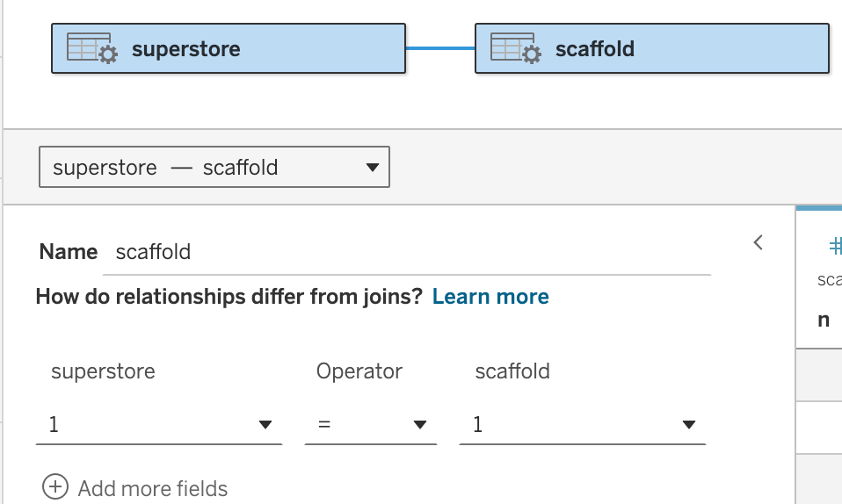
Task: Click the relationship line between the tables
Action: [x=439, y=48]
